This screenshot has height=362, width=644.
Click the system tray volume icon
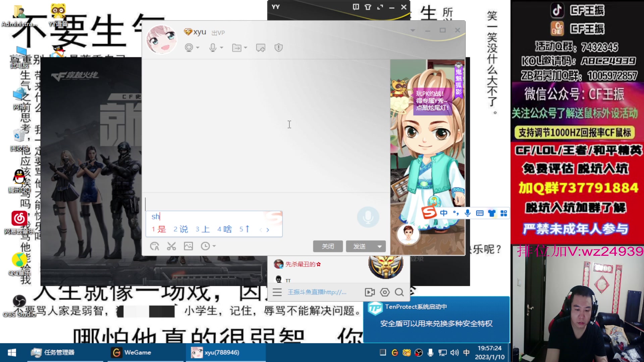click(454, 353)
